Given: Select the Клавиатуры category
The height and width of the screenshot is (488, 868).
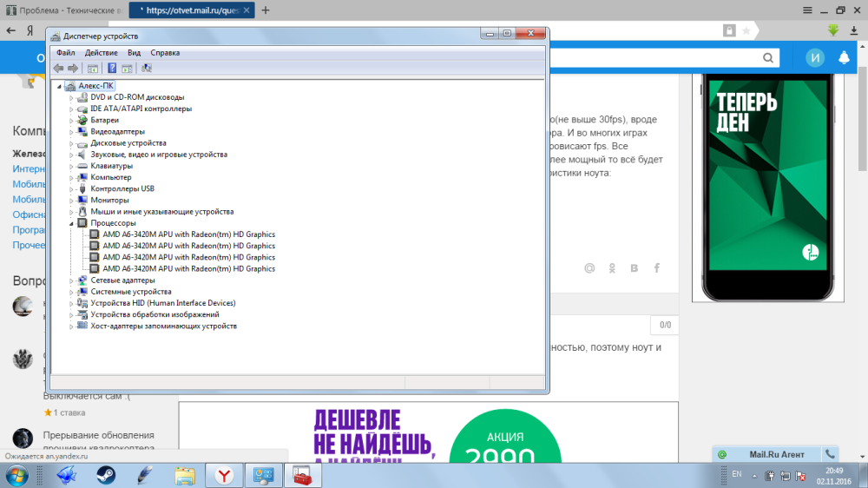Looking at the screenshot, I should [x=111, y=166].
